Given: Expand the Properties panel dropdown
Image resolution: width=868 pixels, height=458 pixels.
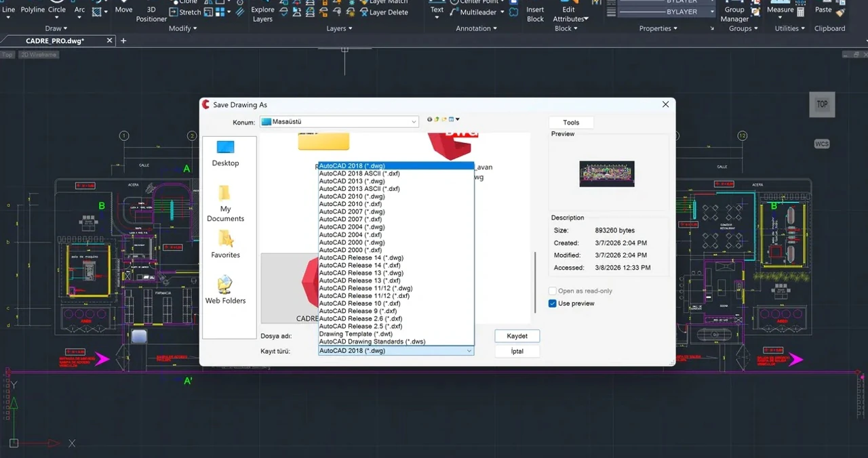Looking at the screenshot, I should (x=658, y=28).
